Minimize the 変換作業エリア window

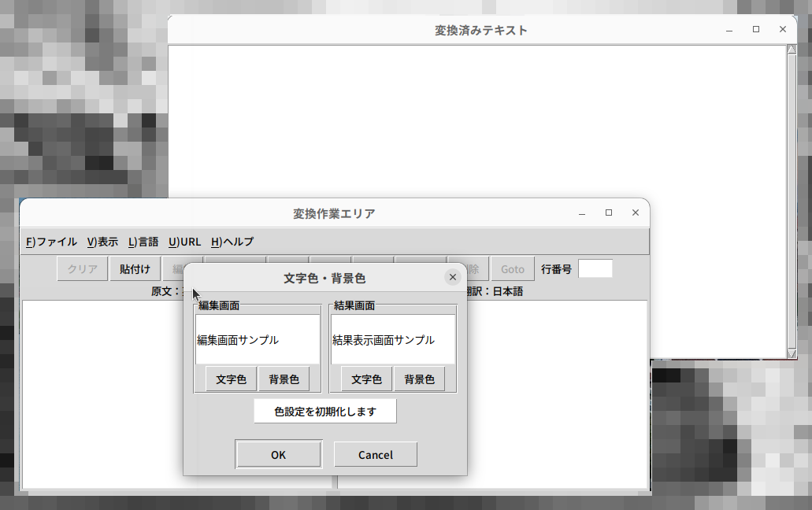[582, 213]
